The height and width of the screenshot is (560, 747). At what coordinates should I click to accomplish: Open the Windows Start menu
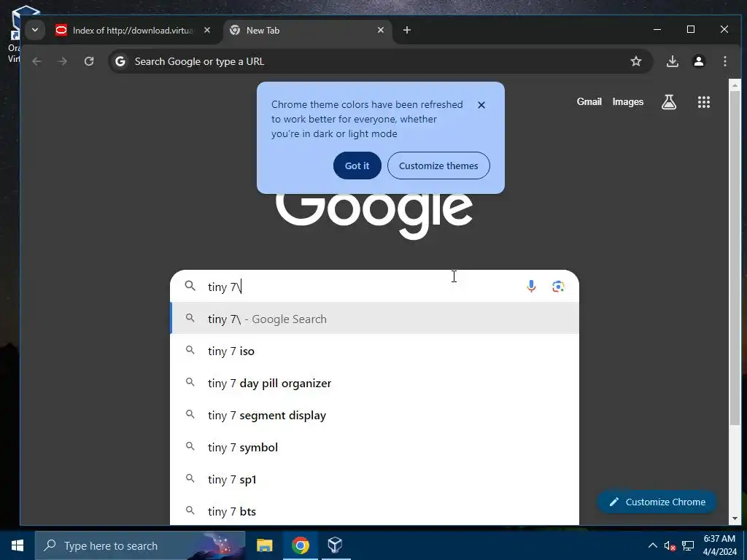coord(18,545)
